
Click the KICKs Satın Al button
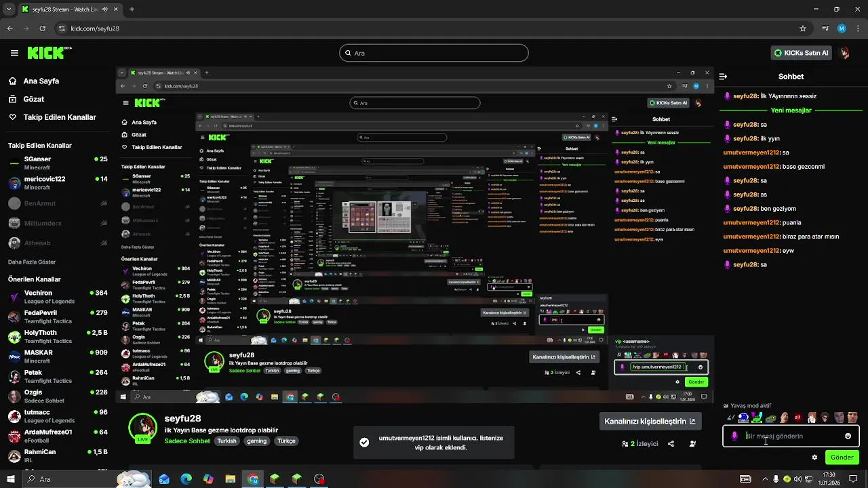tap(801, 53)
